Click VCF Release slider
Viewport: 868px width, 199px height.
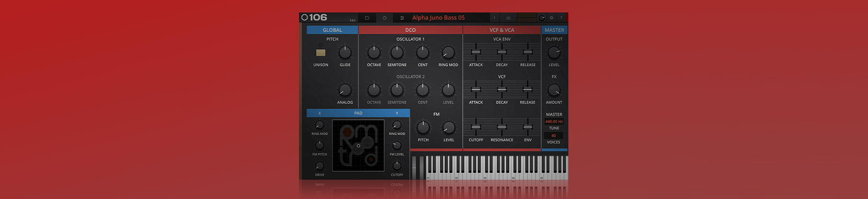tap(528, 90)
